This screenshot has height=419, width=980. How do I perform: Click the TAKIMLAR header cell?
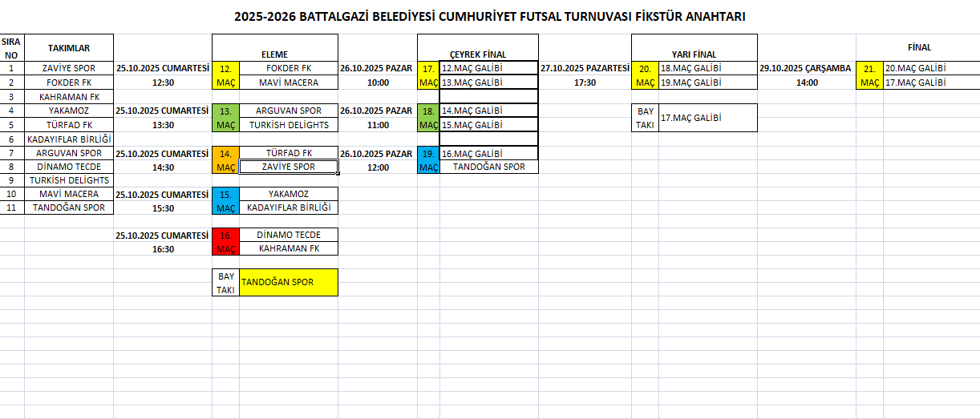click(69, 47)
